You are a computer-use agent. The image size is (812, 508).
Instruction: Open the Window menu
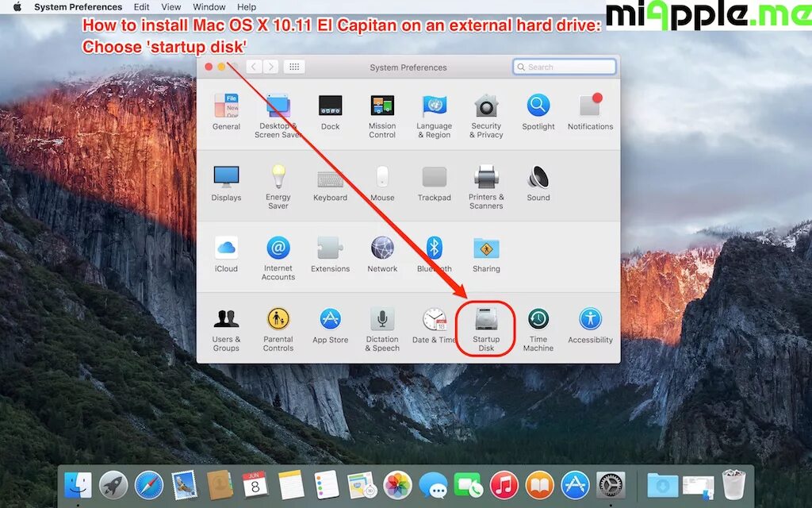tap(209, 6)
